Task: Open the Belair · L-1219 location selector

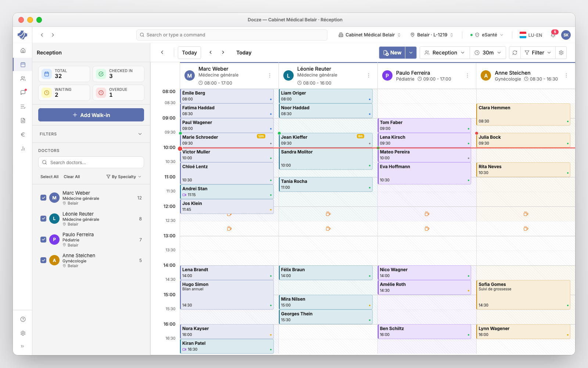Action: click(x=432, y=35)
